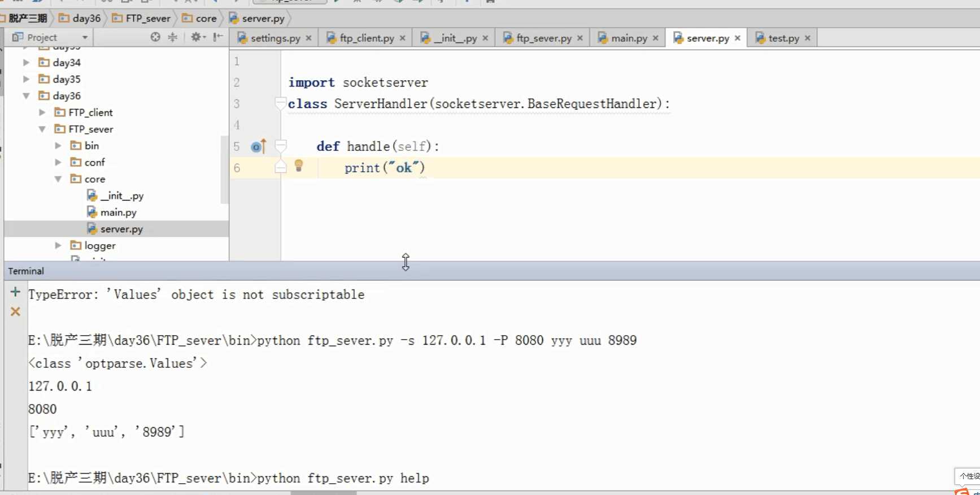Screen dimensions: 980x495
Task: Click the Terminal panel title bar
Action: click(491, 271)
